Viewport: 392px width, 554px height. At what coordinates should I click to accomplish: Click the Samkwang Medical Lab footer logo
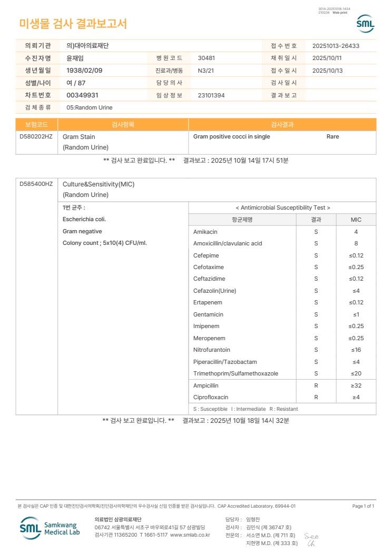click(x=50, y=528)
